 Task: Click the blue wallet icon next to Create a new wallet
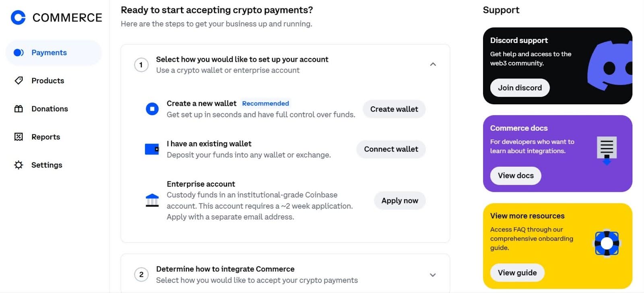(152, 109)
